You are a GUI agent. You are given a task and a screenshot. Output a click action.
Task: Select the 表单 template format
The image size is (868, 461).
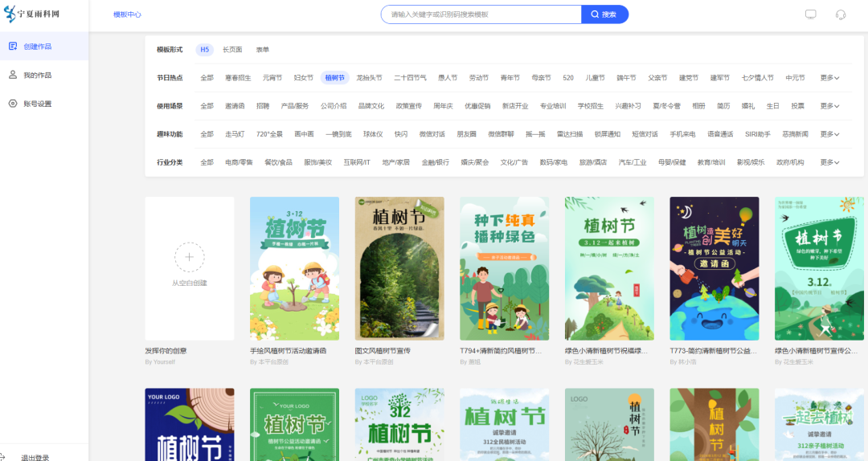(x=262, y=50)
